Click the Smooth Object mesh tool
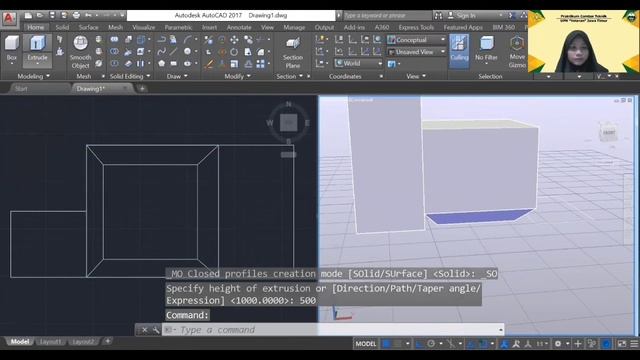 (80, 52)
